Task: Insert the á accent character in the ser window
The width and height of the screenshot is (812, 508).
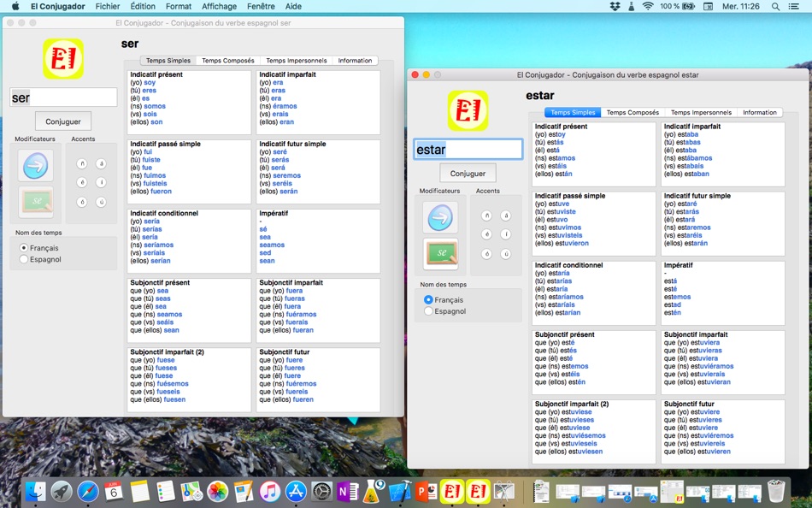Action: (x=101, y=164)
